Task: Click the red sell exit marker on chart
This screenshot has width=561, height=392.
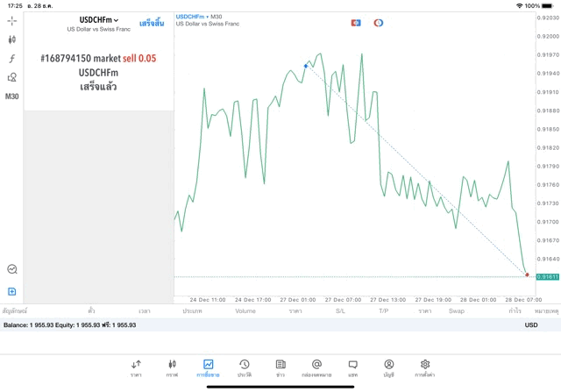Action: [x=527, y=274]
